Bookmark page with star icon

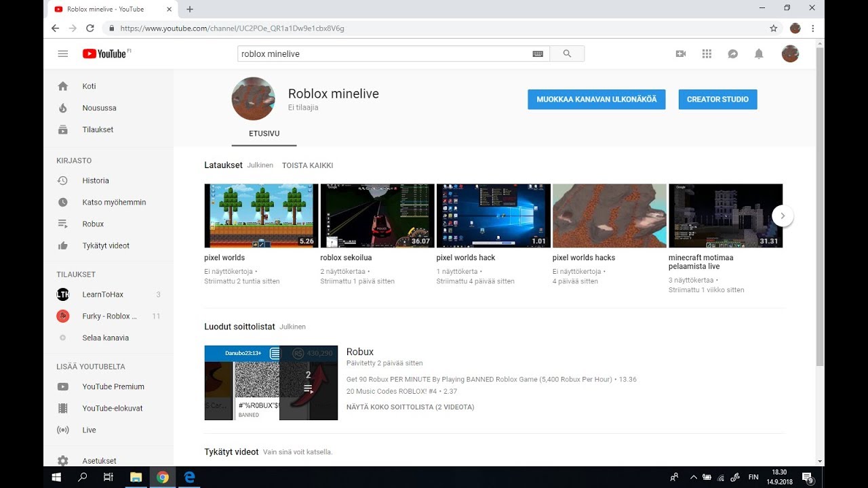pyautogui.click(x=773, y=28)
